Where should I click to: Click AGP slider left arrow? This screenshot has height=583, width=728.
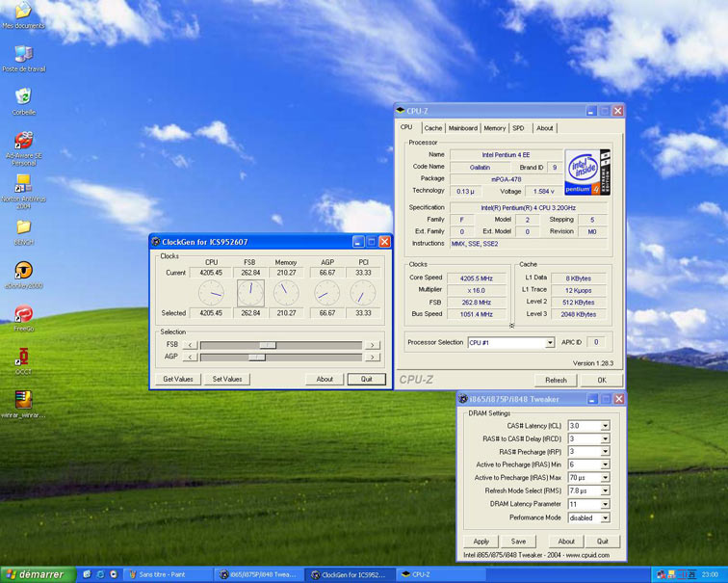(190, 358)
